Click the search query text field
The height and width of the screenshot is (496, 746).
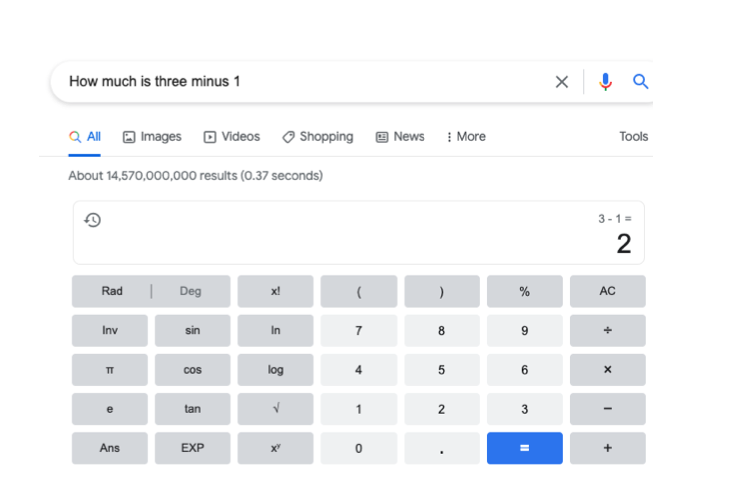coord(300,82)
